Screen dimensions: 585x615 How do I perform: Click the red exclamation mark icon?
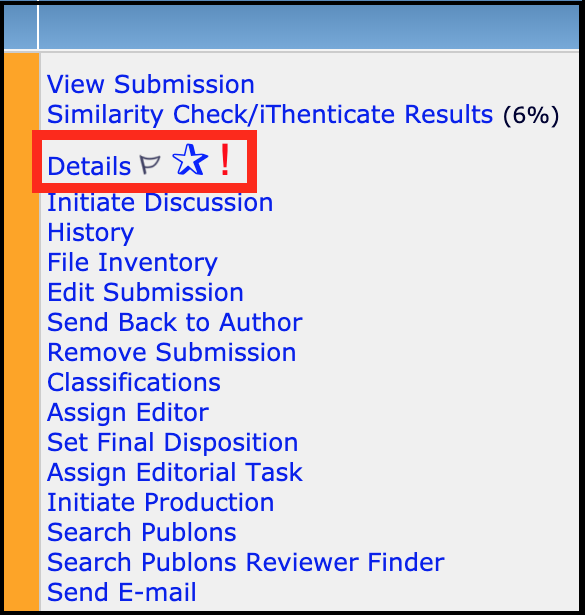[225, 160]
